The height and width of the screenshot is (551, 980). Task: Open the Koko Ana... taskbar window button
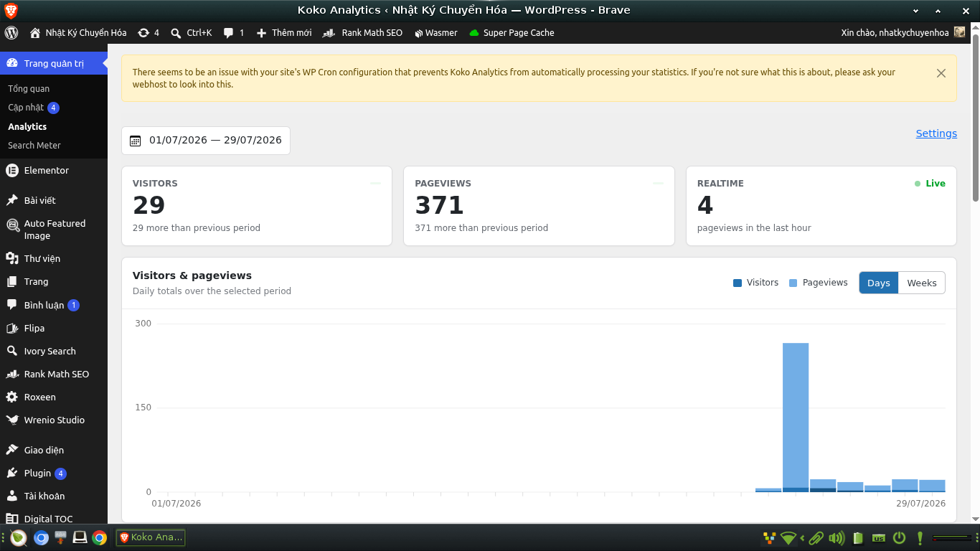151,537
